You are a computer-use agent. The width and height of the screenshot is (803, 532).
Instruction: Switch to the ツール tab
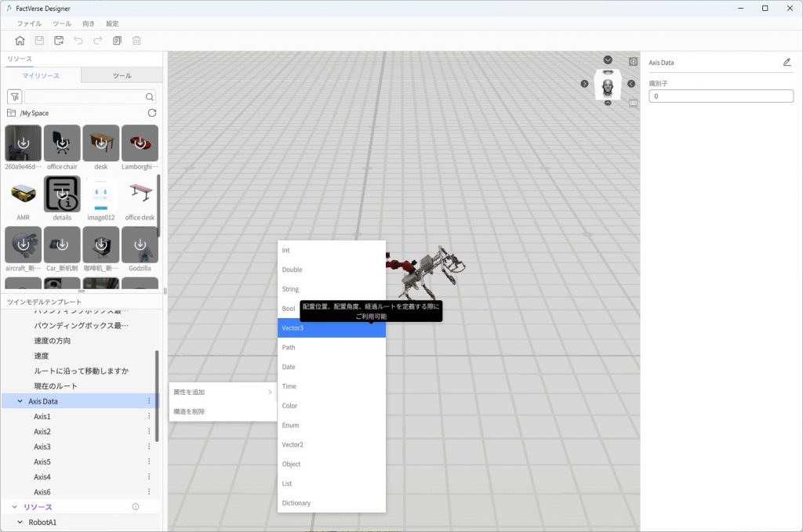122,75
